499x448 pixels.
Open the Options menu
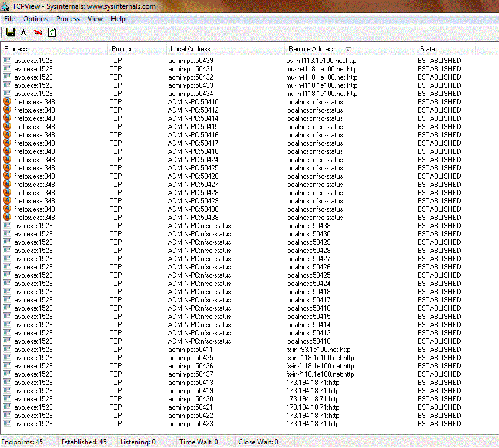point(35,19)
